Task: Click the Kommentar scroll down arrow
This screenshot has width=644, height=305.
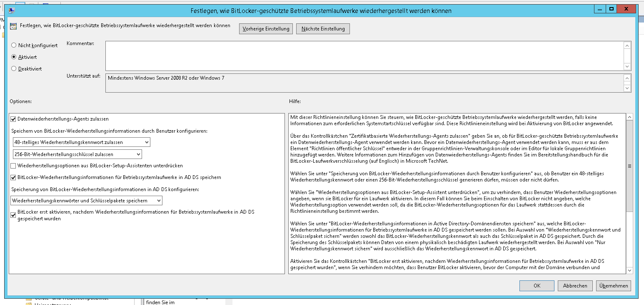Action: tap(627, 66)
